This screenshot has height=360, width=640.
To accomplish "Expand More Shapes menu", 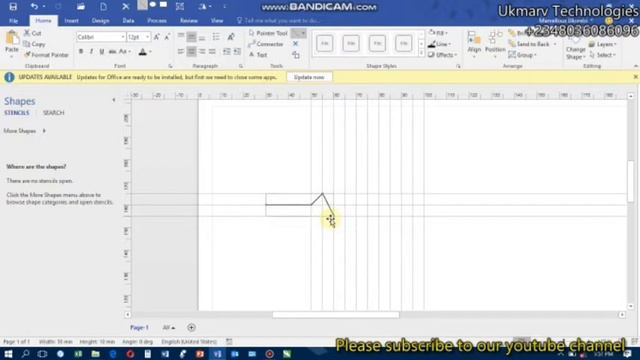I will point(24,131).
